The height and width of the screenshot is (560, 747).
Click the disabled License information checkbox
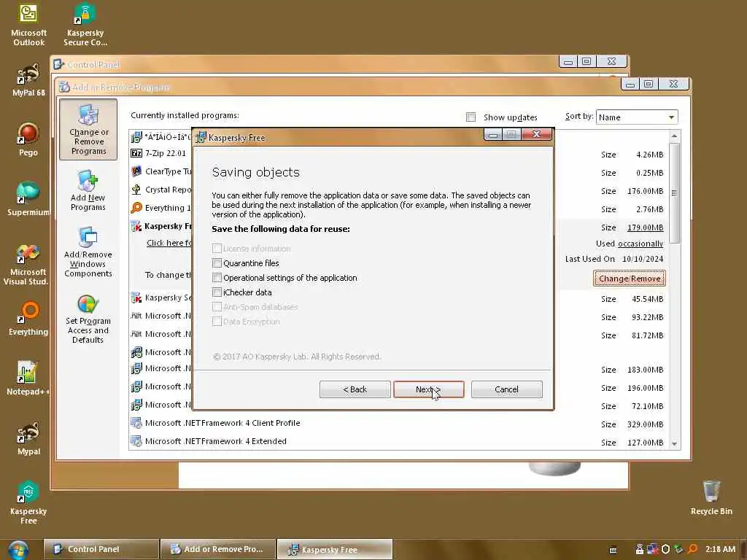coord(217,248)
